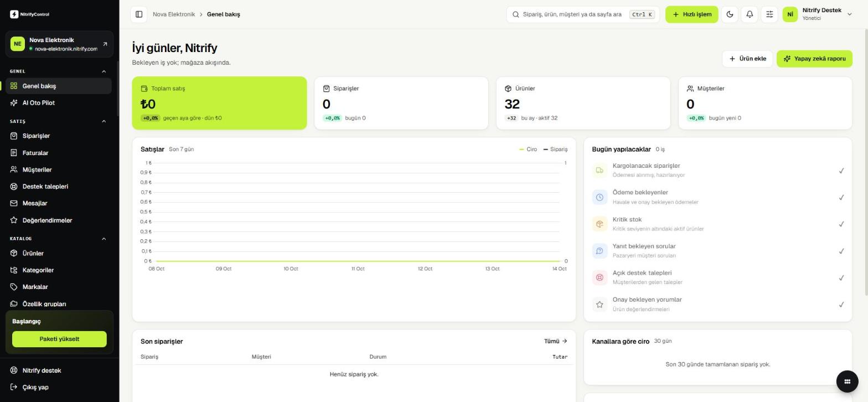Collapse the SATIŞ sidebar section

[x=104, y=121]
